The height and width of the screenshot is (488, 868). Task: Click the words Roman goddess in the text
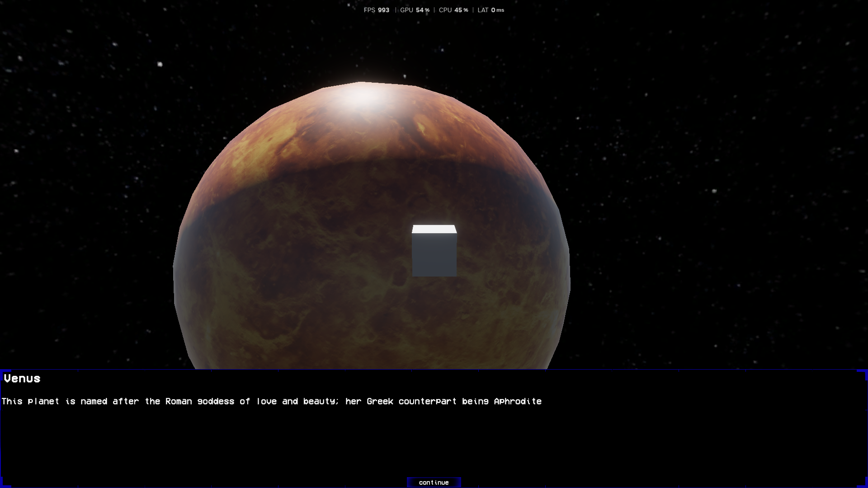(200, 401)
